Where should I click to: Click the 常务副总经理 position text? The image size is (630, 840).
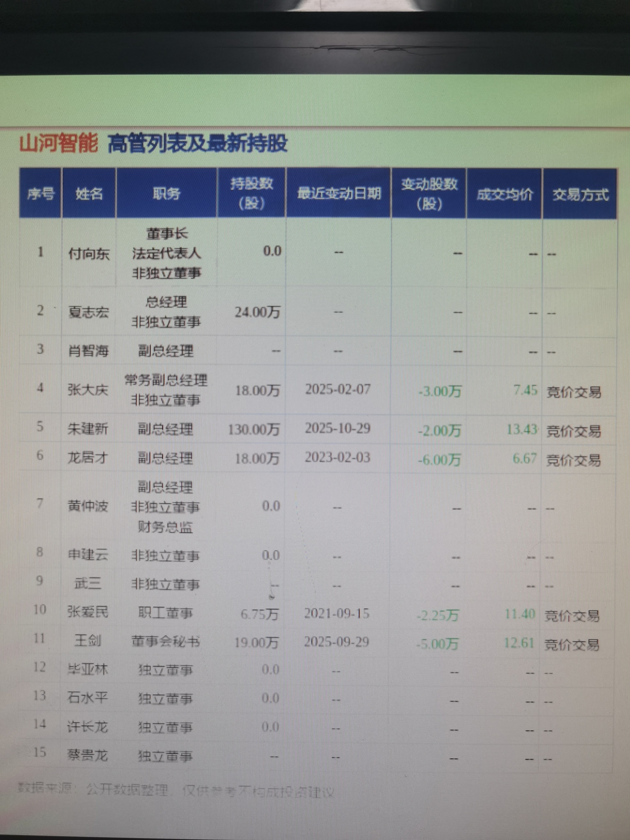pyautogui.click(x=166, y=380)
